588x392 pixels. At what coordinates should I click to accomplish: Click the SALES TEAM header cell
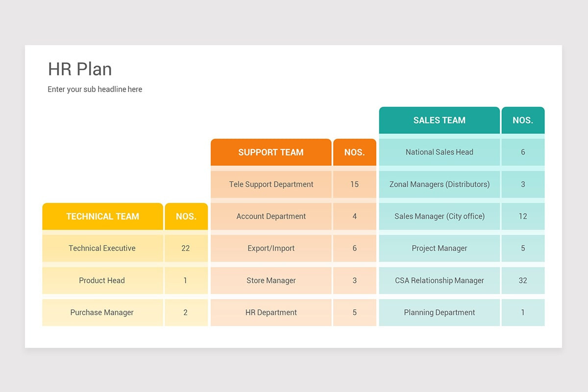[439, 120]
